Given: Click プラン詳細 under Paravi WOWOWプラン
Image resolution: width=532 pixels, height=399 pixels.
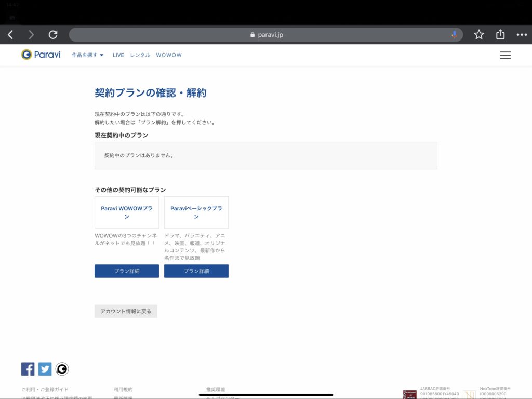Looking at the screenshot, I should [127, 271].
